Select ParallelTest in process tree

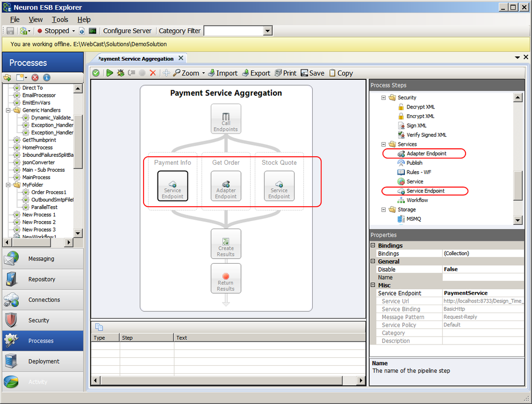click(44, 207)
